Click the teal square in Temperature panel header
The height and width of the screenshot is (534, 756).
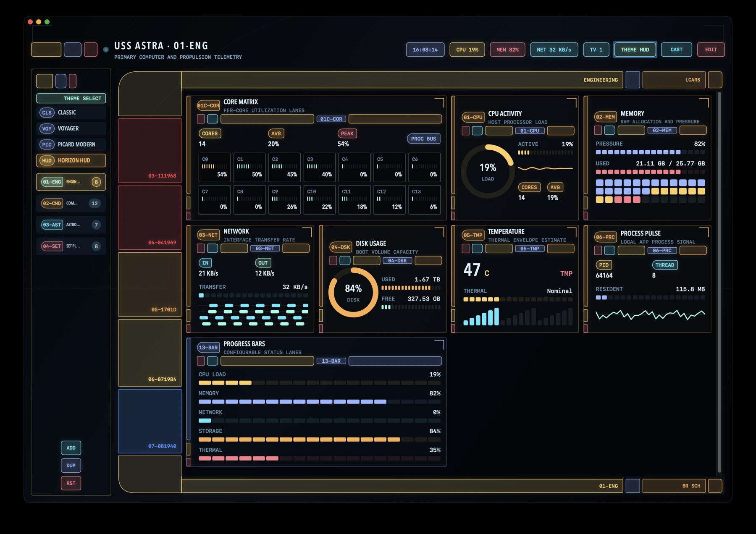pyautogui.click(x=477, y=249)
